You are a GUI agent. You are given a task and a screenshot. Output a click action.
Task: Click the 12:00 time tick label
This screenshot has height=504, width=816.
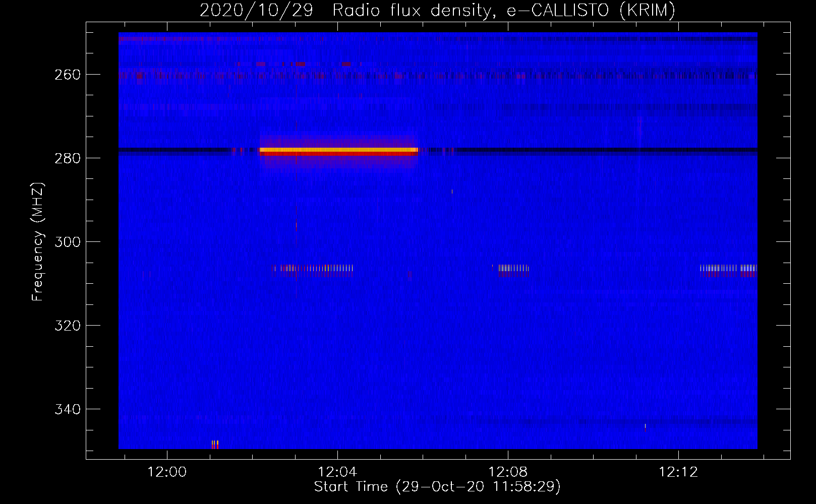(x=167, y=472)
